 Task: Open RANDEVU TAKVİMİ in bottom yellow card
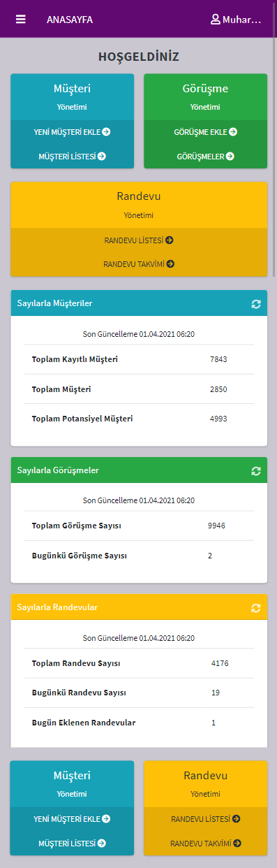click(205, 844)
